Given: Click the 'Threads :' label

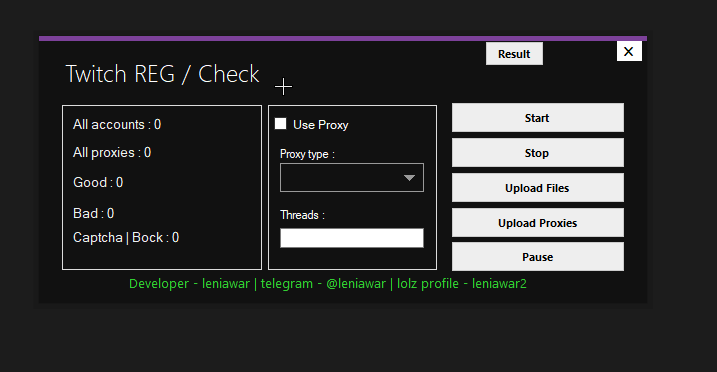Looking at the screenshot, I should click(302, 215).
